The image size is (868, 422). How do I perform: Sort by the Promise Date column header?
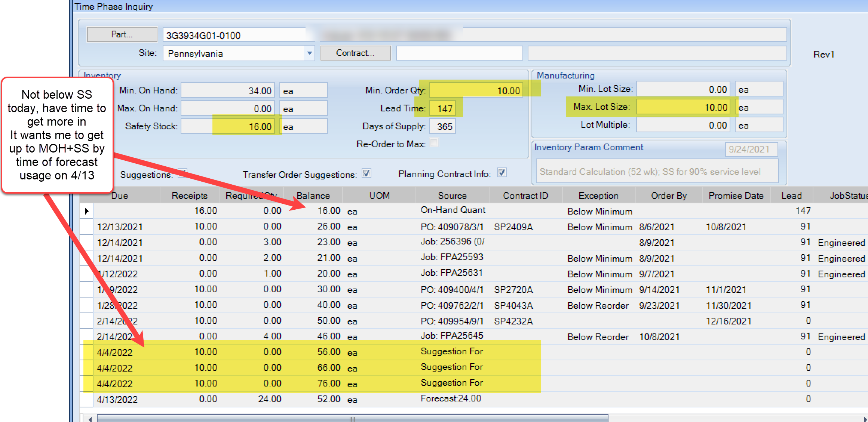click(x=736, y=195)
